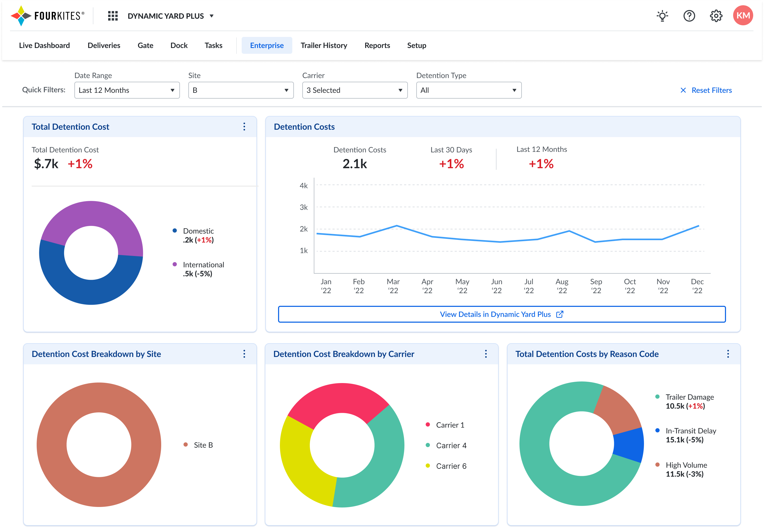Open Breakdown by Carrier kebab menu
Image resolution: width=764 pixels, height=532 pixels.
(x=486, y=354)
